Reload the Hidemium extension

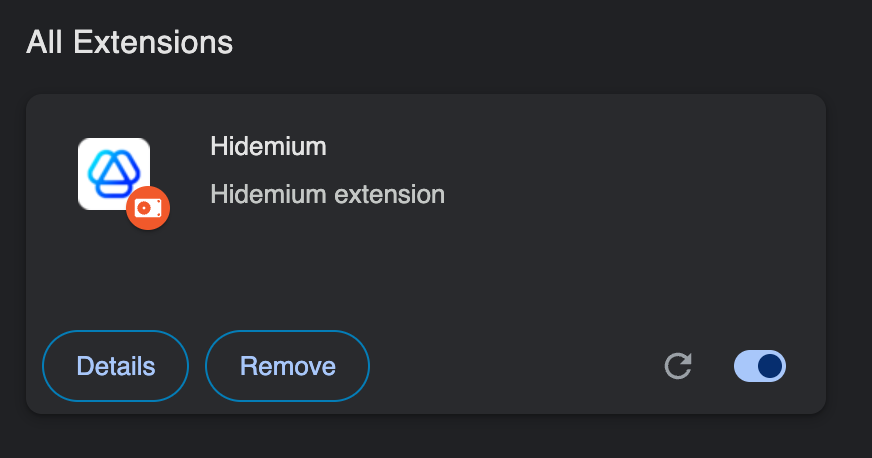(678, 366)
